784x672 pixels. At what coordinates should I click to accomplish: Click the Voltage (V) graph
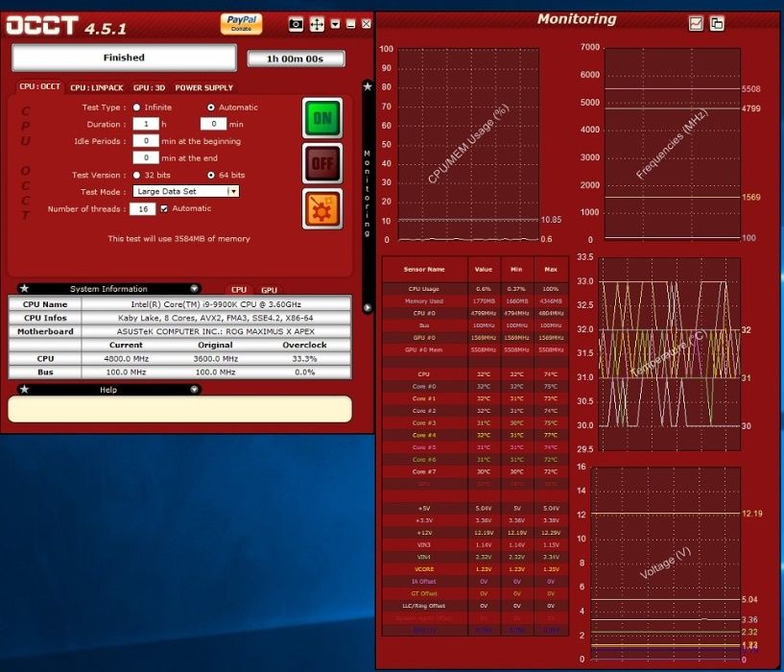[x=666, y=564]
